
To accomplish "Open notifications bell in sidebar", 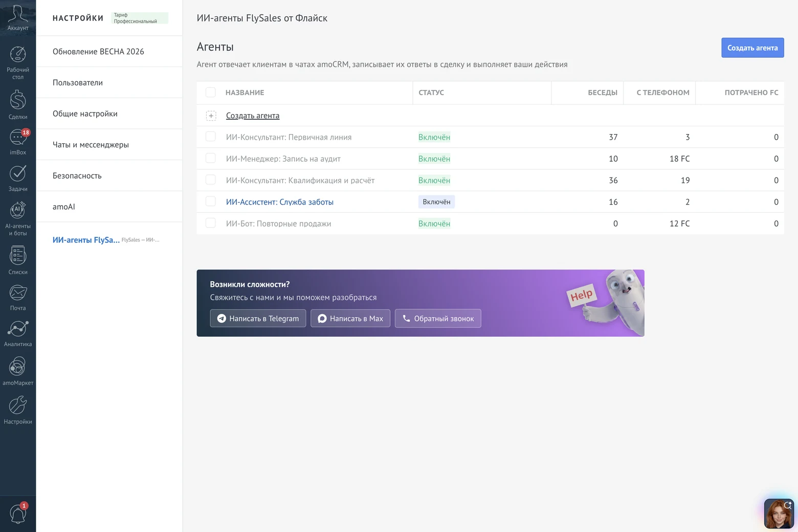I will tap(18, 513).
